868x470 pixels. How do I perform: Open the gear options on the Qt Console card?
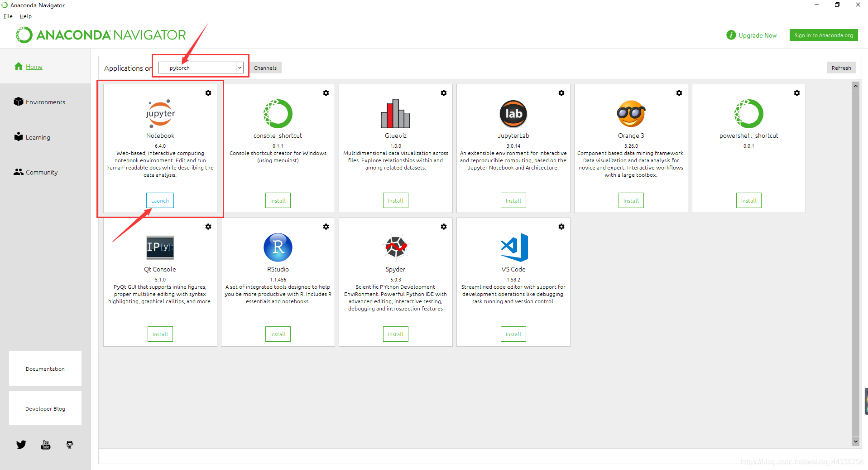[x=208, y=227]
